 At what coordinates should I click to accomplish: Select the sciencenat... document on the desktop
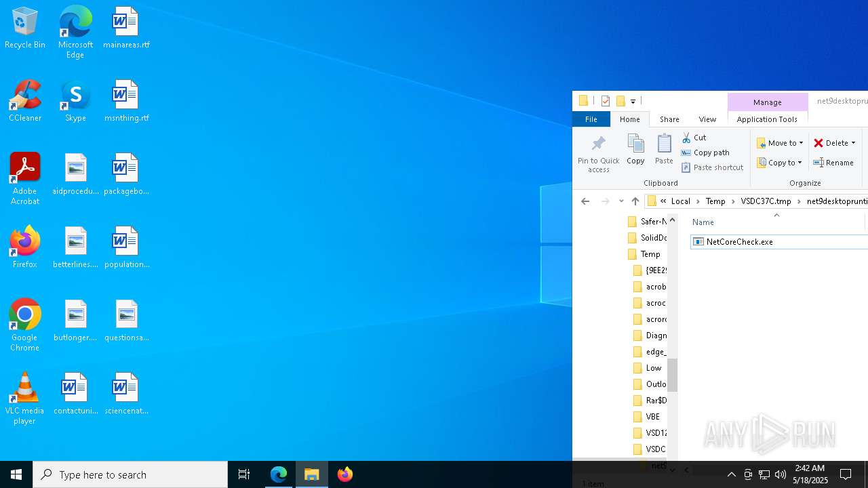126,394
